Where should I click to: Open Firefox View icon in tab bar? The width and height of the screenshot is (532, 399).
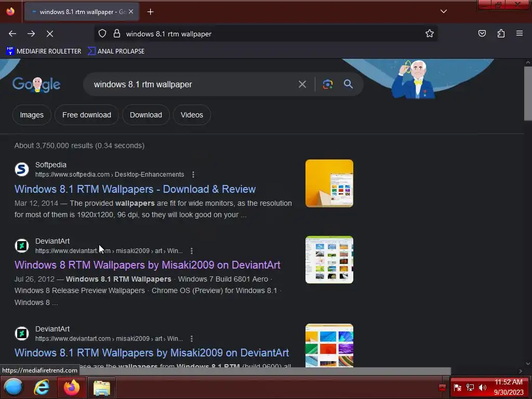coord(10,11)
